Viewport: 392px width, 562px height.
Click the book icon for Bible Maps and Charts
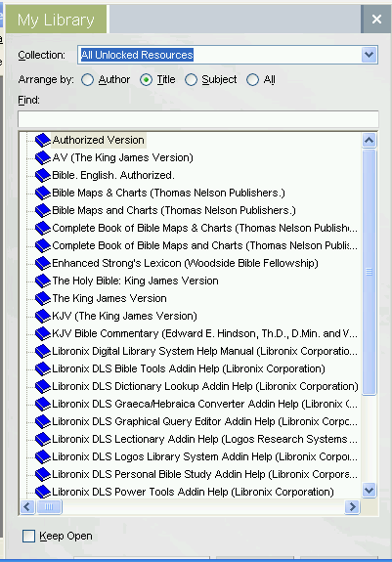point(43,210)
